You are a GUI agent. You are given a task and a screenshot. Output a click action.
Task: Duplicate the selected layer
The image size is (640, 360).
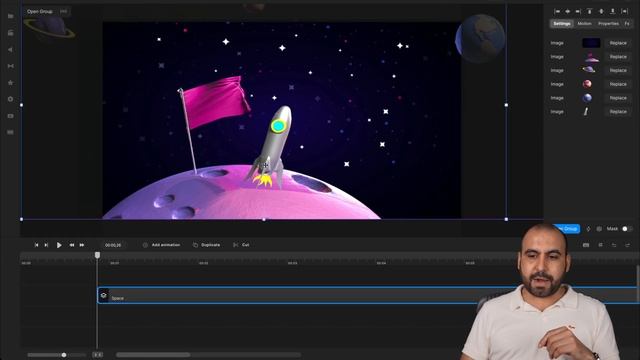[206, 245]
